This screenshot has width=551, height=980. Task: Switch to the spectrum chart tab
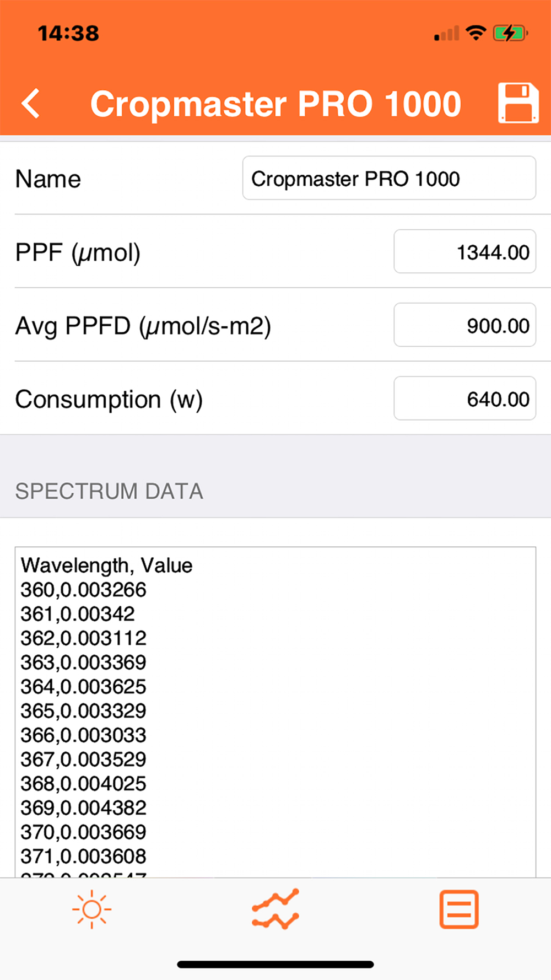(275, 909)
